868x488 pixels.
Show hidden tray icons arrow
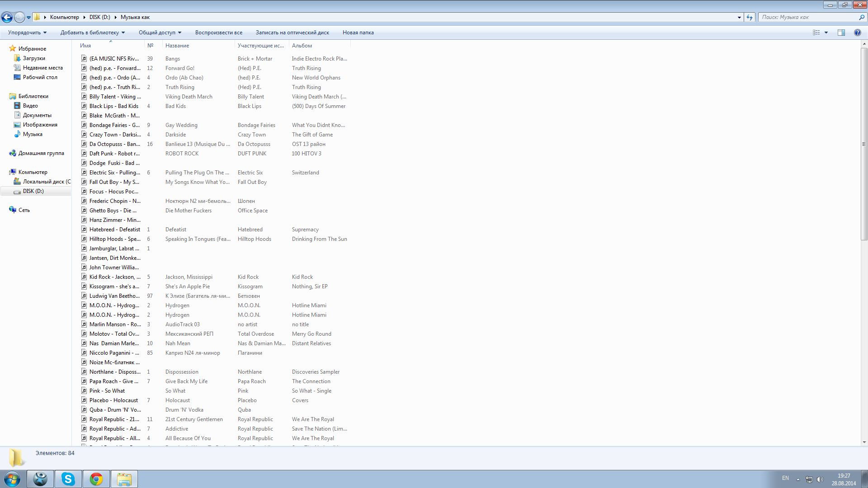798,479
